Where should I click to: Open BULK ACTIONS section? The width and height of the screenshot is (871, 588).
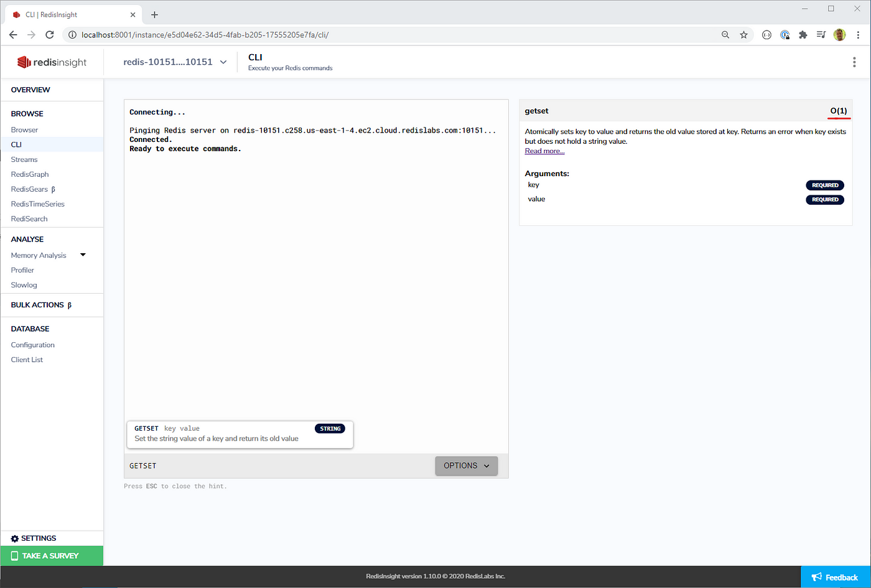41,305
